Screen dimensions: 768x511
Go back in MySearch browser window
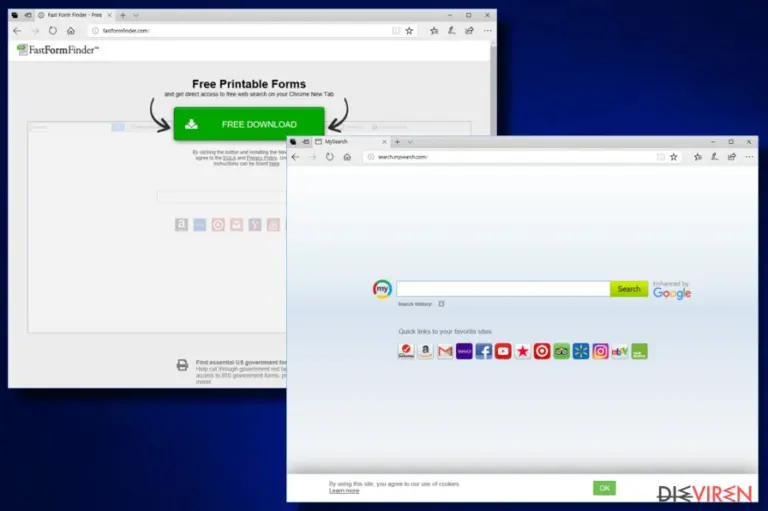click(295, 157)
